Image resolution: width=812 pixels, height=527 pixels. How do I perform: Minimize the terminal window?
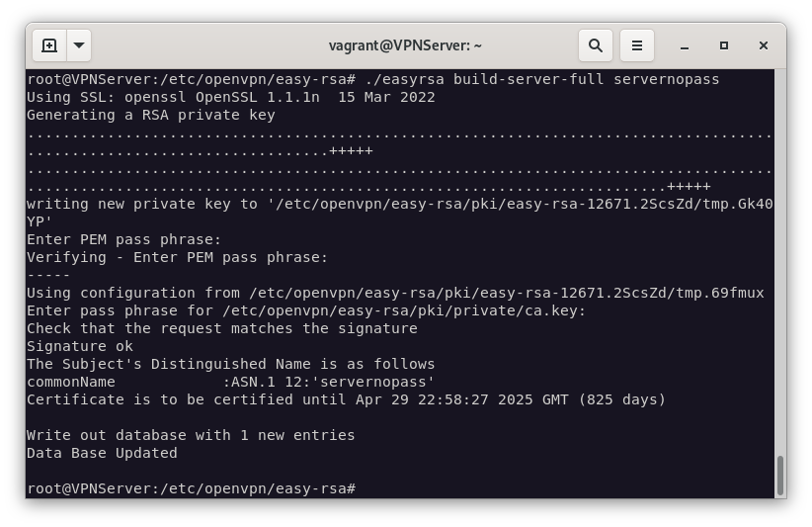(685, 45)
